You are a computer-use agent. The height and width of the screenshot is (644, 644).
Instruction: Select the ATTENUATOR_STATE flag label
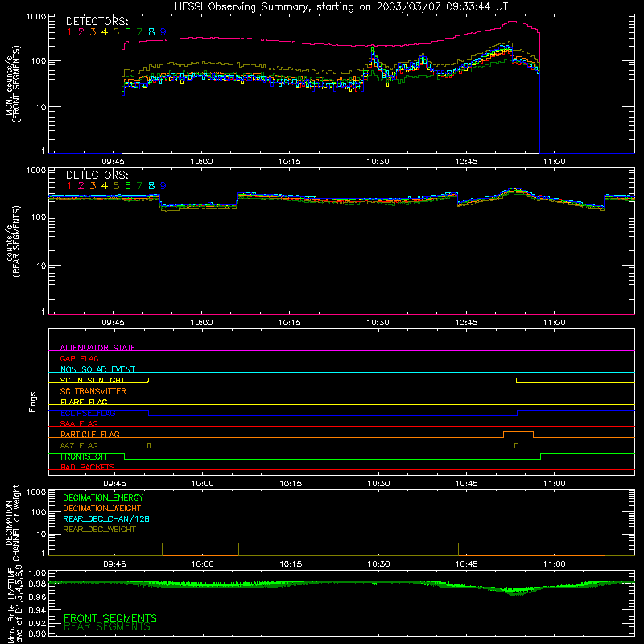97,348
